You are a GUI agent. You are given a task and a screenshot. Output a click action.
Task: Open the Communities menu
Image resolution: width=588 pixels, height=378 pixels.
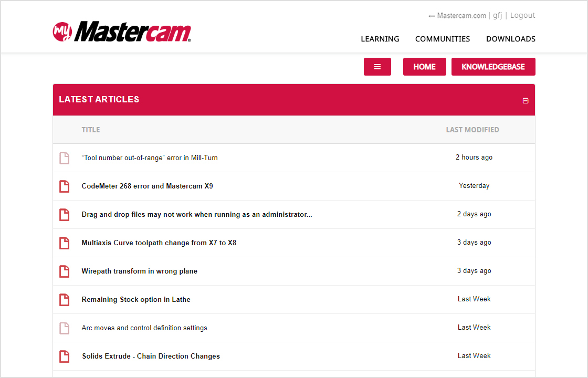(443, 39)
